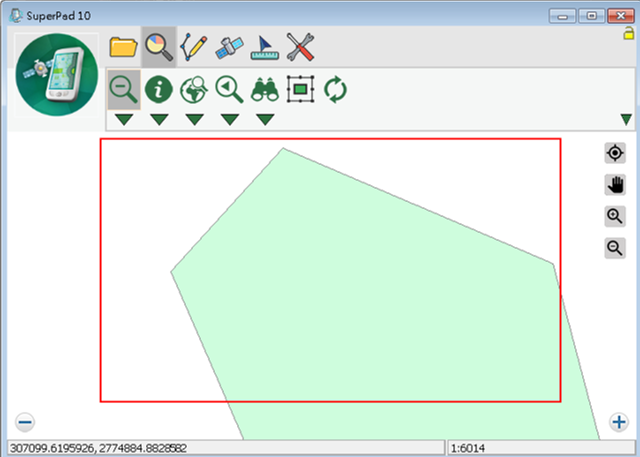Click the globe search tool
640x457 pixels.
[194, 89]
